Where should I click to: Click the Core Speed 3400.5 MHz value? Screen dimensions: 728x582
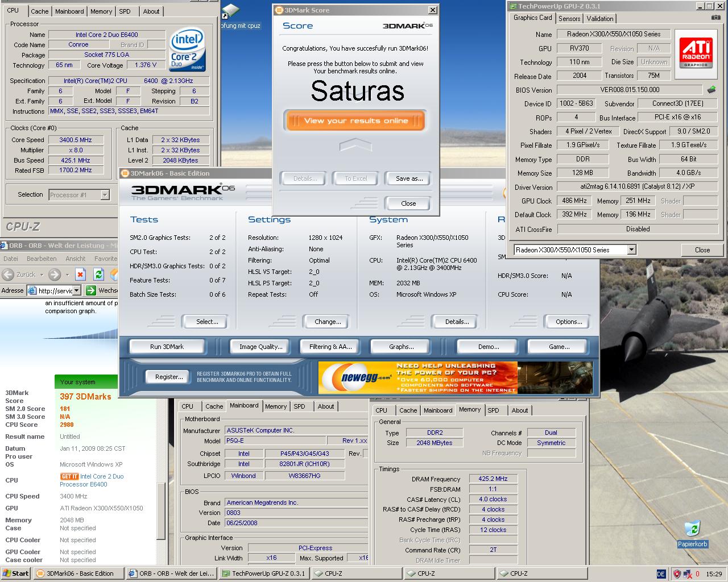tap(76, 140)
